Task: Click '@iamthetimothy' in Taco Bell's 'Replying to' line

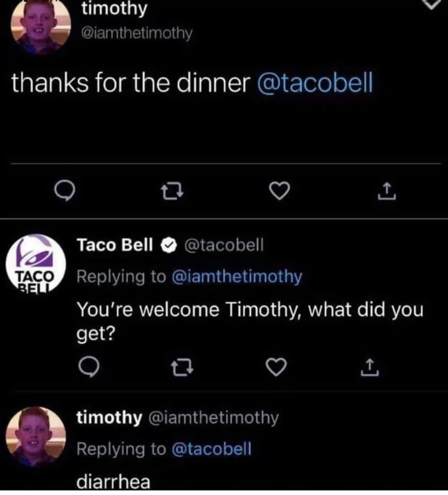Action: pos(236,276)
